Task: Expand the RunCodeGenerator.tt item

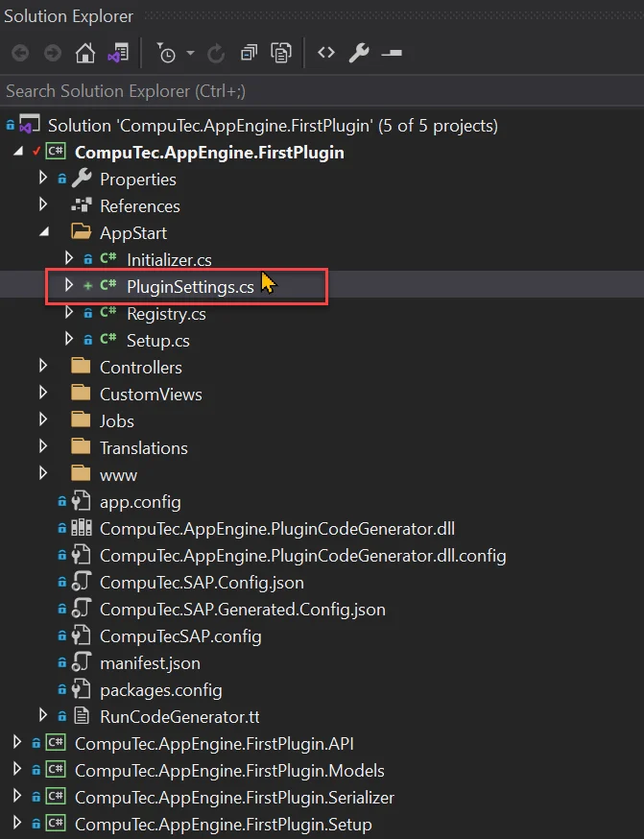Action: (43, 716)
